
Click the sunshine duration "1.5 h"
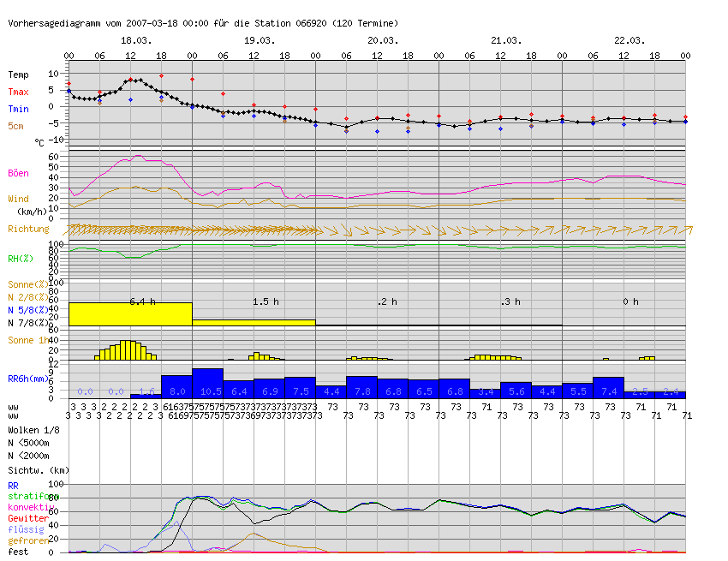[x=266, y=301]
